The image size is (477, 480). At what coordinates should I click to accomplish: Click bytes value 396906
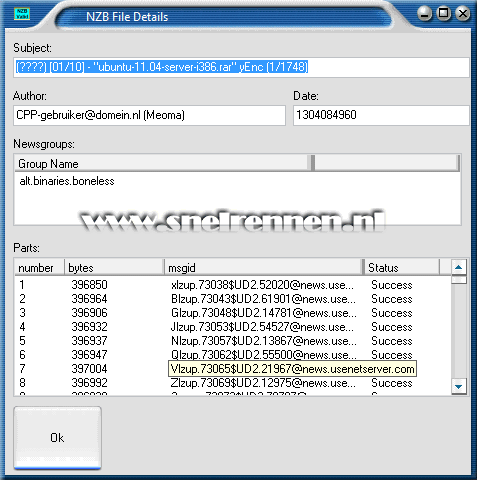[89, 313]
